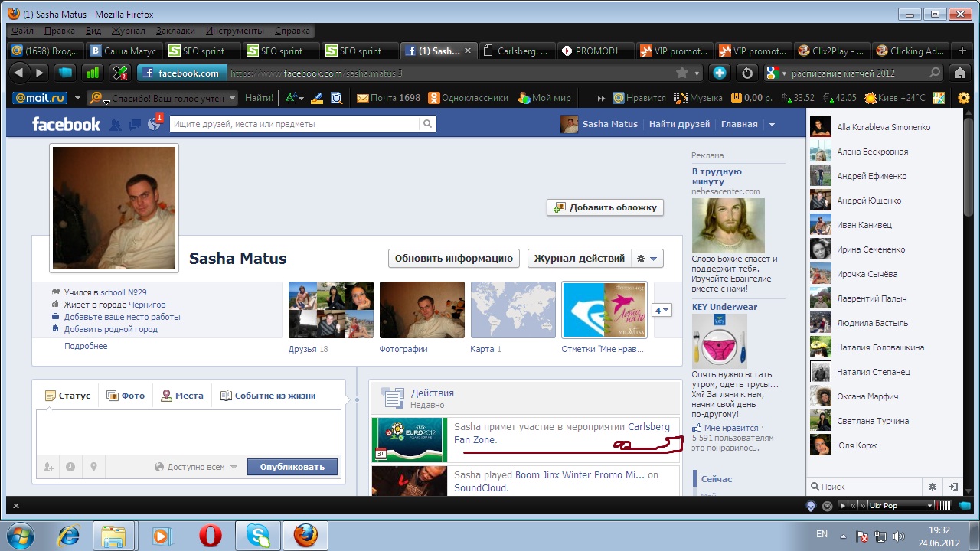The image size is (980, 551).
Task: Click volume icon in system tray
Action: (x=898, y=536)
